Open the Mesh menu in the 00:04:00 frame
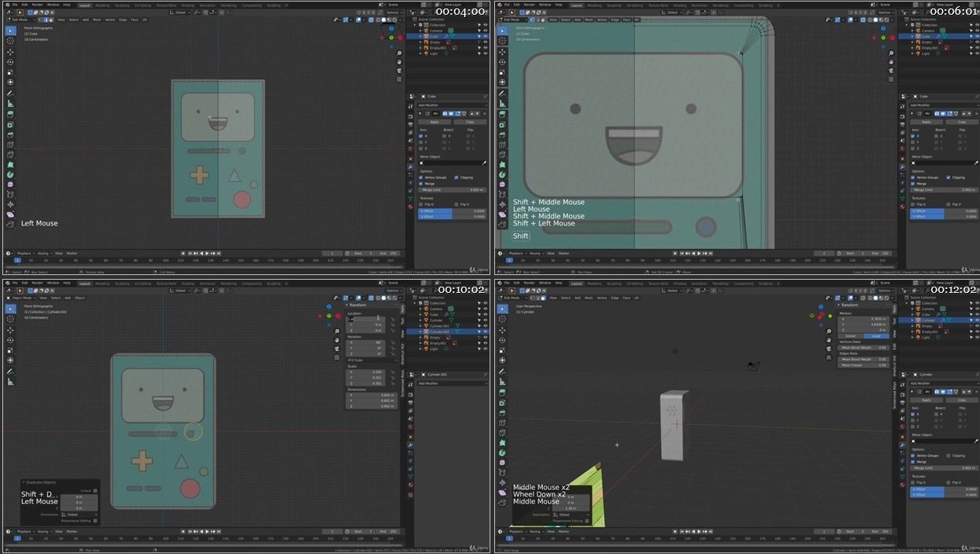This screenshot has height=554, width=980. pos(96,19)
